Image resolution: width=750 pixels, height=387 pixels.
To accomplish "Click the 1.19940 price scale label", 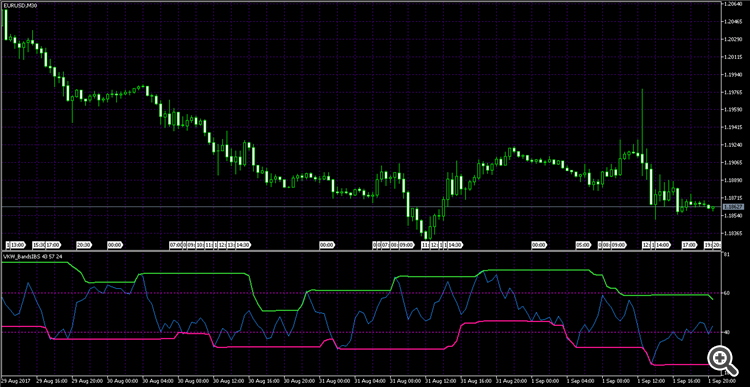I will coord(733,75).
